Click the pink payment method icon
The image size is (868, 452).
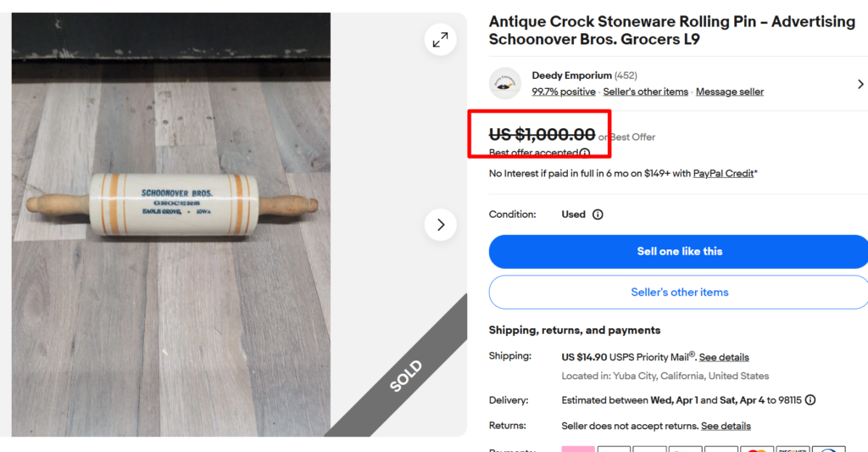tap(578, 449)
